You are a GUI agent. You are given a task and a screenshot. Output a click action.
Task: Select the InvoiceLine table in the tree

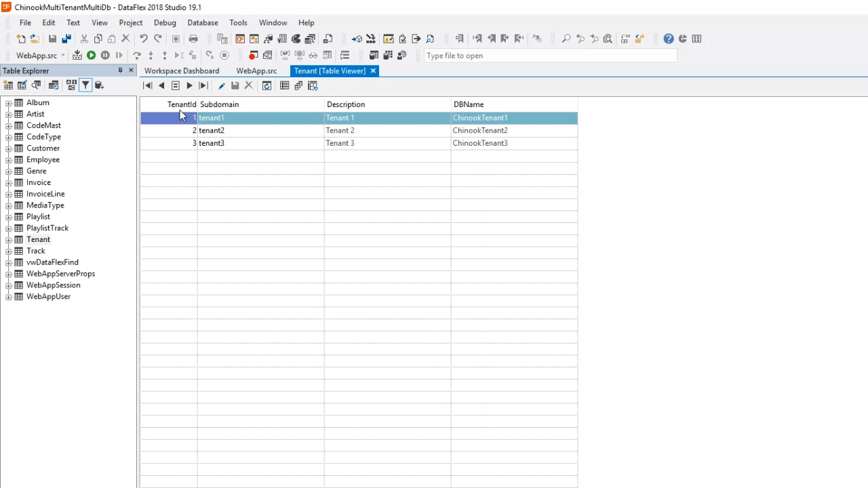(45, 194)
